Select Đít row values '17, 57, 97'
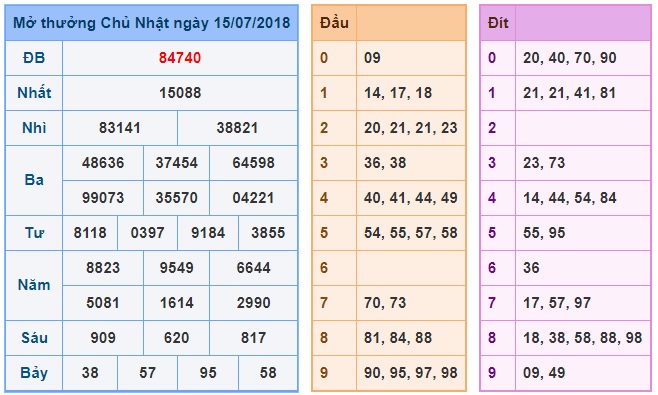The height and width of the screenshot is (395, 658). 557,303
